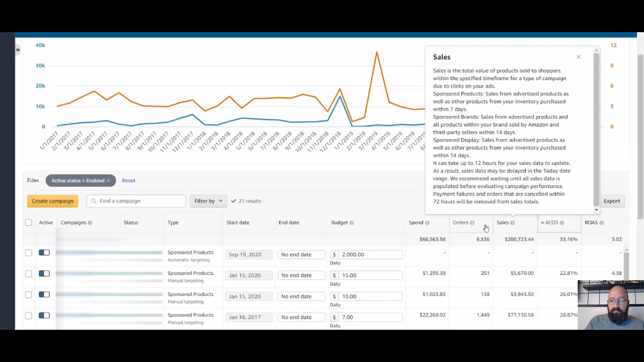This screenshot has width=644, height=362.
Task: Sort table by the Sales column header
Action: click(502, 223)
